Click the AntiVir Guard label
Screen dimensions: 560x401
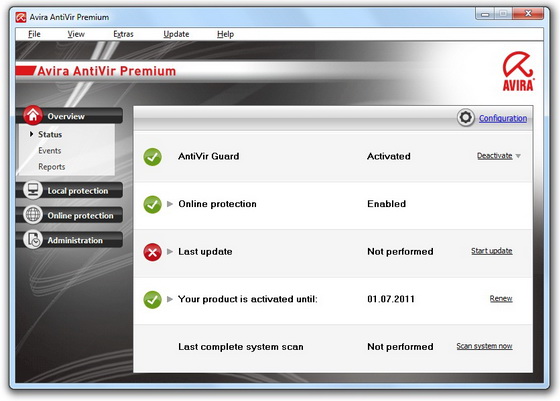[209, 156]
